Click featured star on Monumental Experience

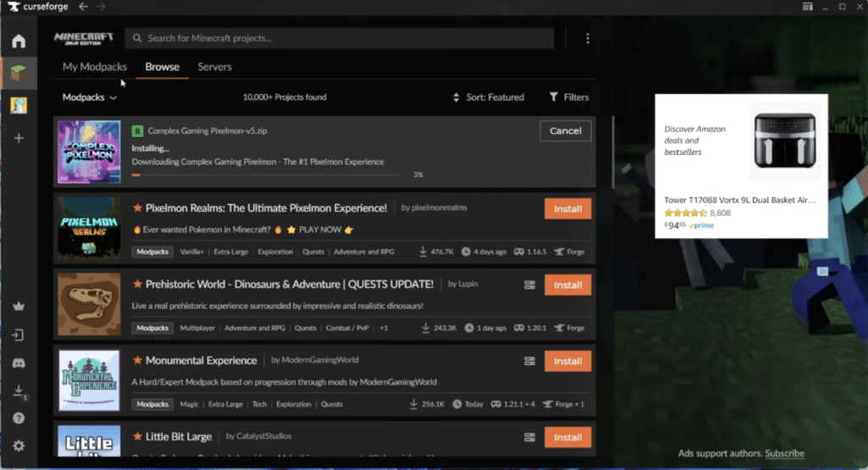tap(137, 361)
